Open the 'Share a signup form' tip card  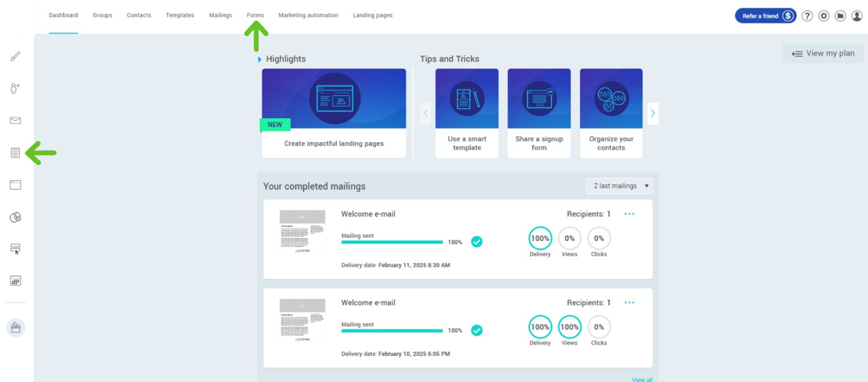click(x=539, y=113)
